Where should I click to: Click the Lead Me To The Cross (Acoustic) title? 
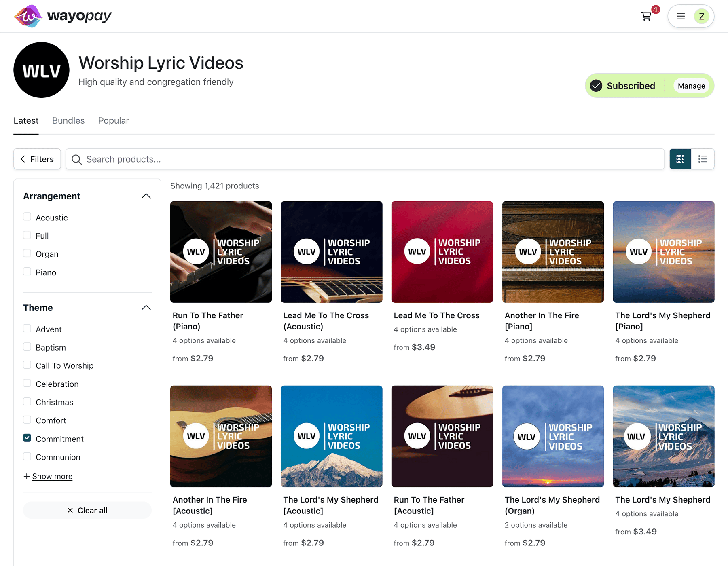326,321
